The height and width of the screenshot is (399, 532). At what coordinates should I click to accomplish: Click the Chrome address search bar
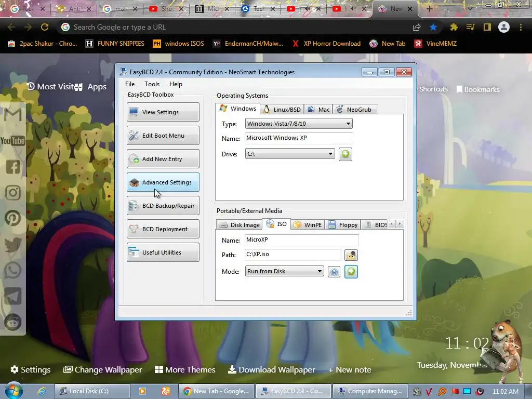234,27
